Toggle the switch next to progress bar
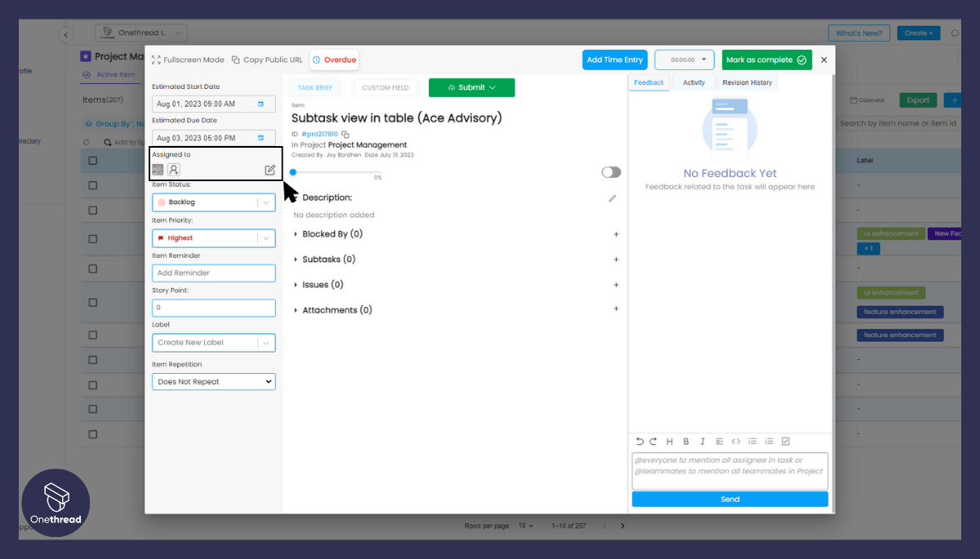The width and height of the screenshot is (980, 559). 611,172
